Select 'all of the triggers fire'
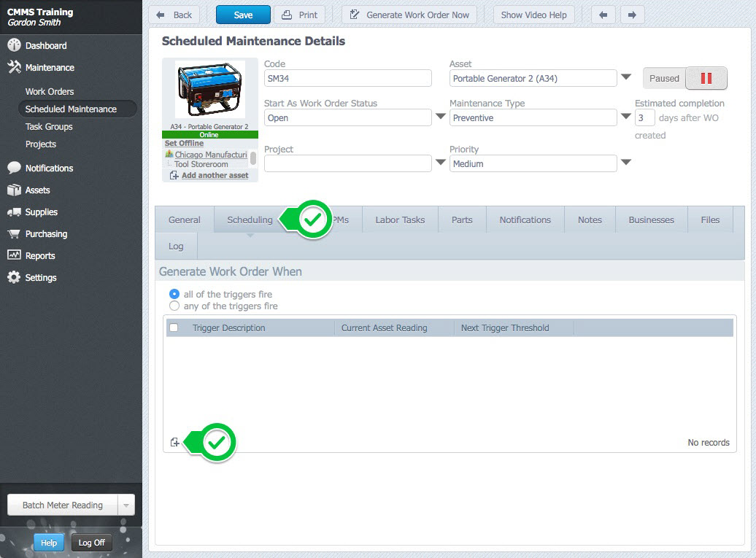The height and width of the screenshot is (558, 756). pos(174,294)
